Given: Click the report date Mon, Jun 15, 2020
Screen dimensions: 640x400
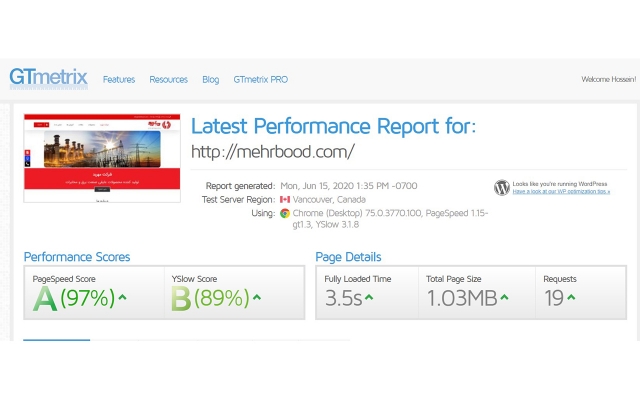Looking at the screenshot, I should click(317, 186).
